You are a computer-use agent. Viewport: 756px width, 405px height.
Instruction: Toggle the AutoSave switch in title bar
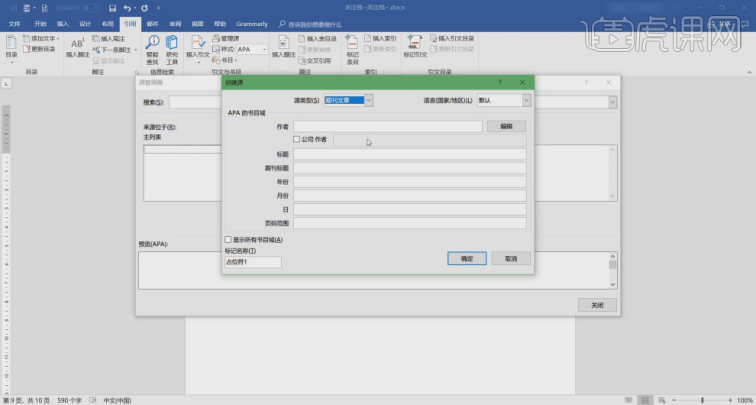90,7
